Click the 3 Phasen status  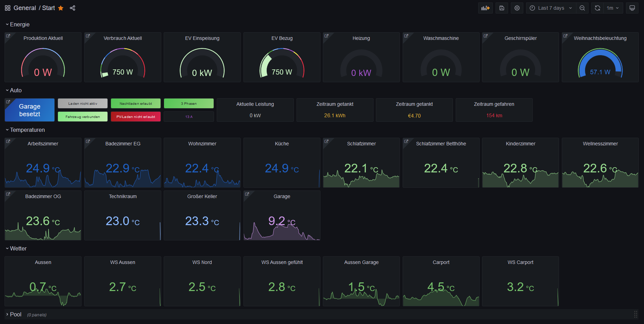[x=189, y=103]
